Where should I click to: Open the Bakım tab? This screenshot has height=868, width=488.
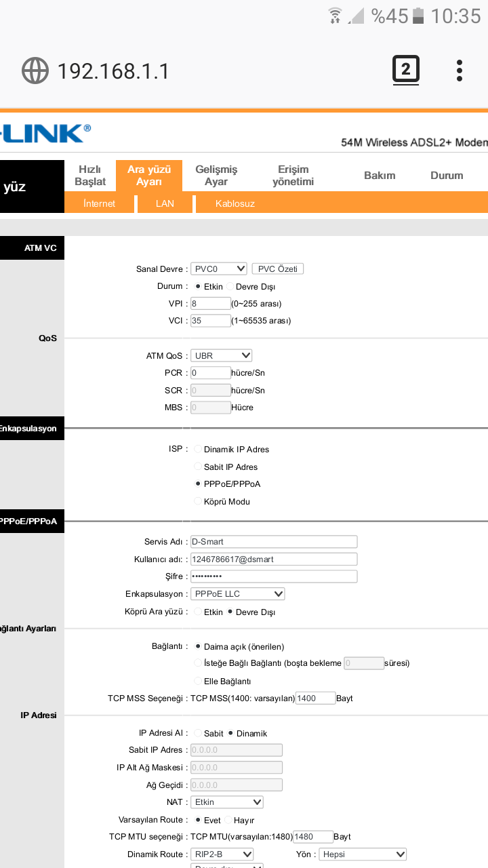point(380,176)
